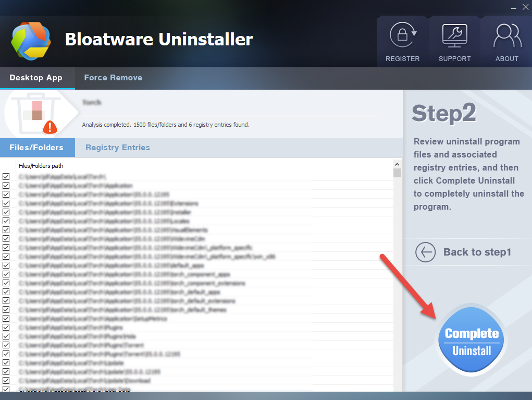The width and height of the screenshot is (532, 400).
Task: Select the torch_default_apps path row
Action: 119,292
